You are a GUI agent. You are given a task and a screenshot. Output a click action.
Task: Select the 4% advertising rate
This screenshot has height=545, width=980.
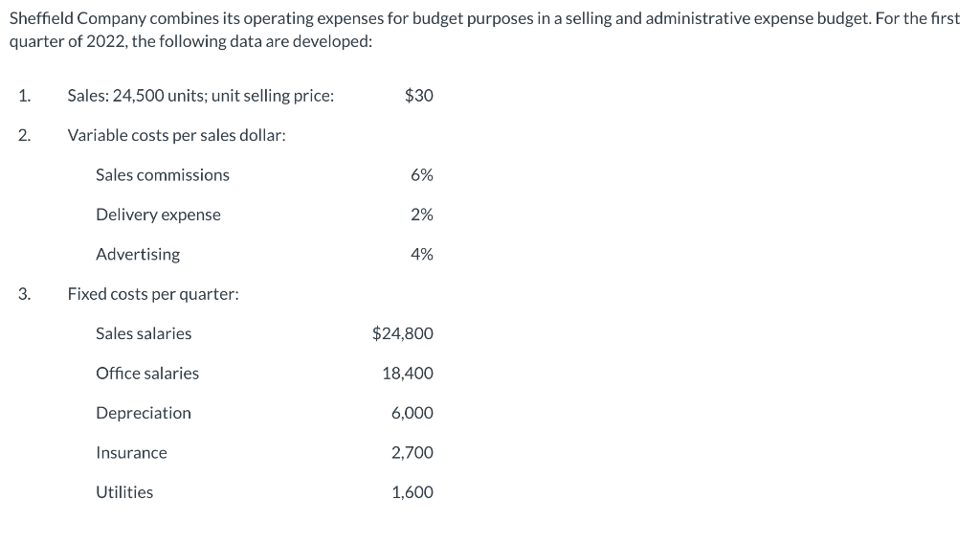[421, 255]
